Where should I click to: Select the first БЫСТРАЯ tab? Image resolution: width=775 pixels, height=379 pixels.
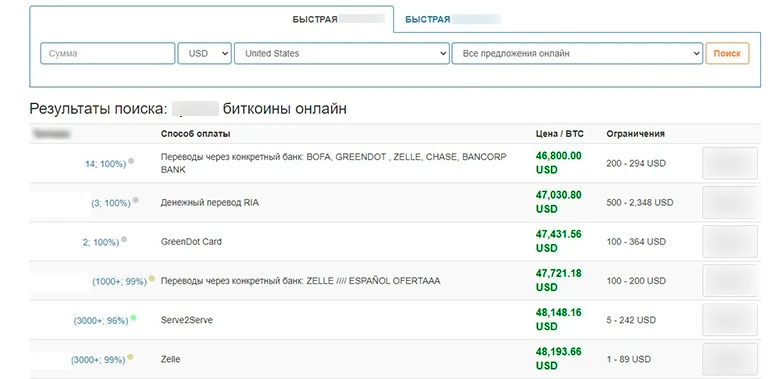pyautogui.click(x=315, y=19)
